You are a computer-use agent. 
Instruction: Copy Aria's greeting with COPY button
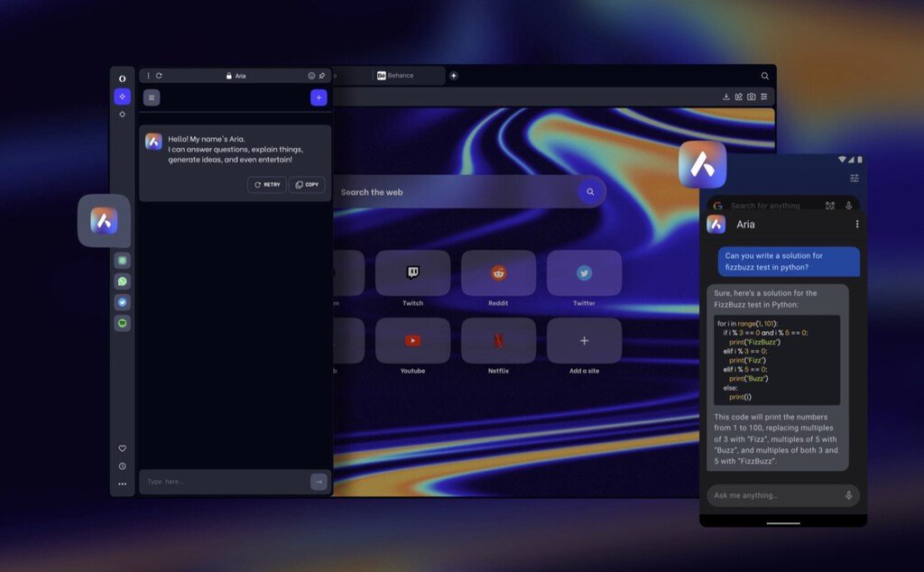click(307, 184)
